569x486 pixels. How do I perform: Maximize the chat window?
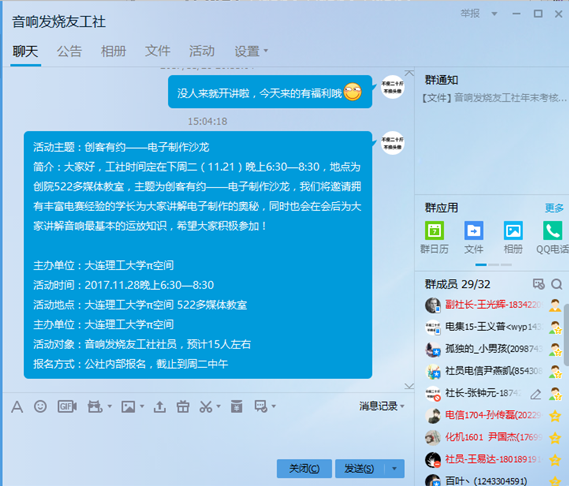pos(538,14)
